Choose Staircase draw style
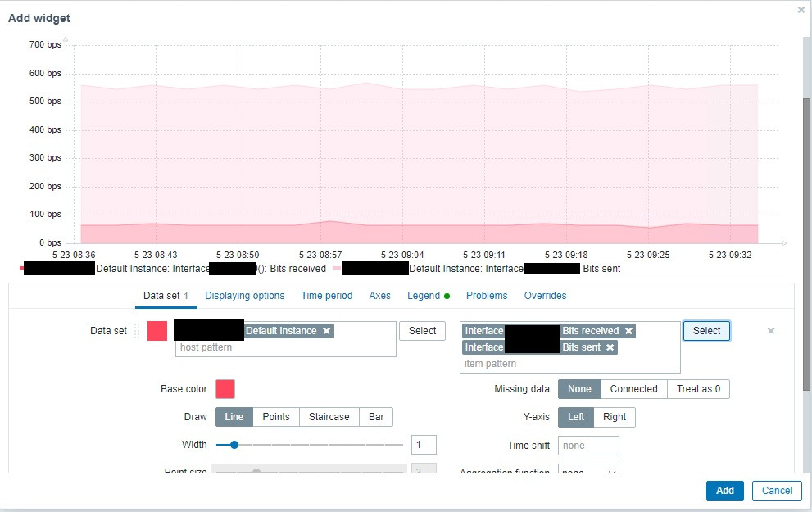812x512 pixels. pos(329,417)
